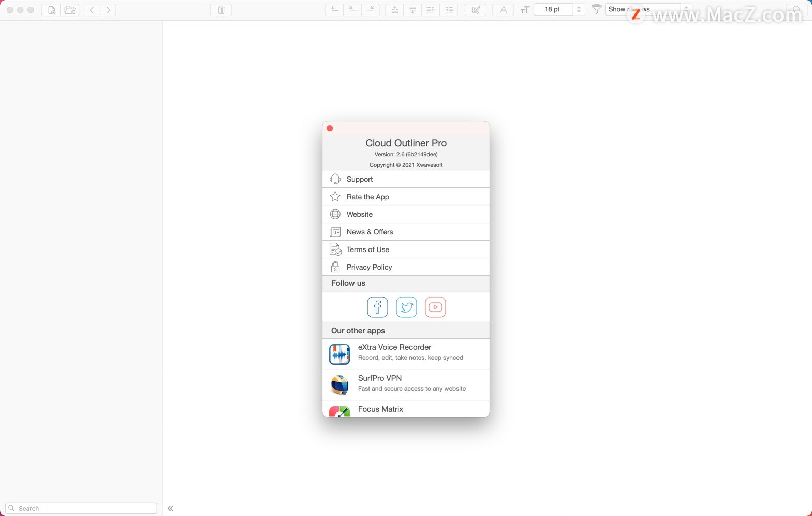The width and height of the screenshot is (812, 516).
Task: Move the row up
Action: click(x=394, y=10)
